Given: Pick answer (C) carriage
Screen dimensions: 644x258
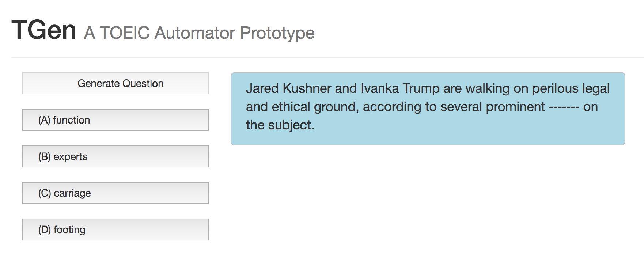Looking at the screenshot, I should point(115,193).
